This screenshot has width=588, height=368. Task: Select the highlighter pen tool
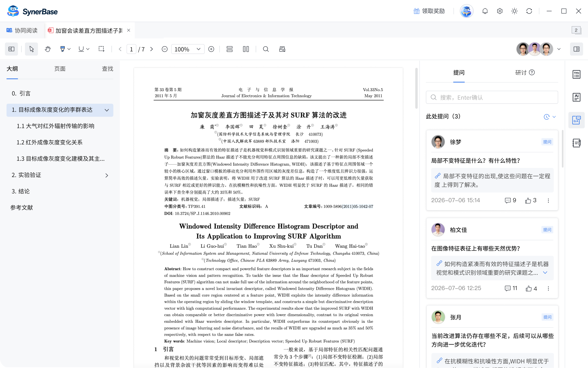click(62, 49)
